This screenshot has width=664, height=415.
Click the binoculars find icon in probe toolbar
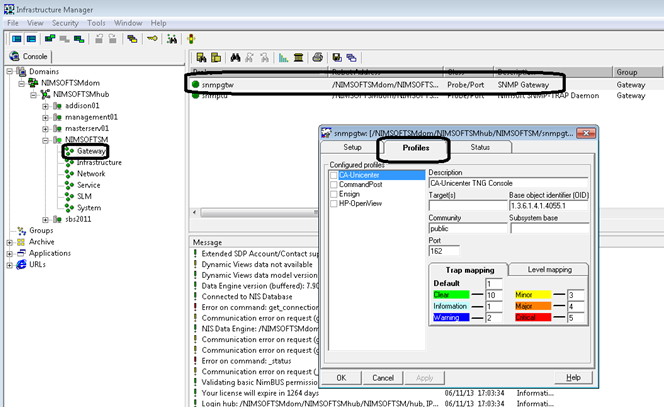[234, 58]
